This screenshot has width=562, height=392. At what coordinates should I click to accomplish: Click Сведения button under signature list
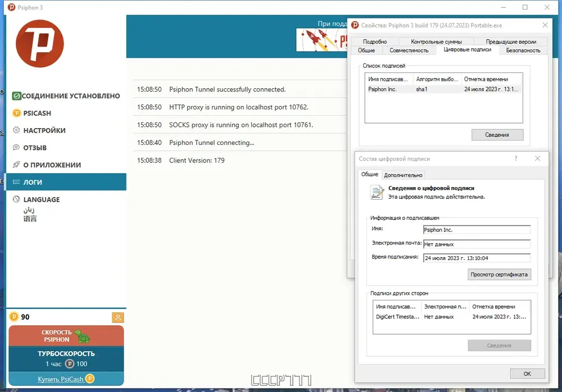coord(497,135)
